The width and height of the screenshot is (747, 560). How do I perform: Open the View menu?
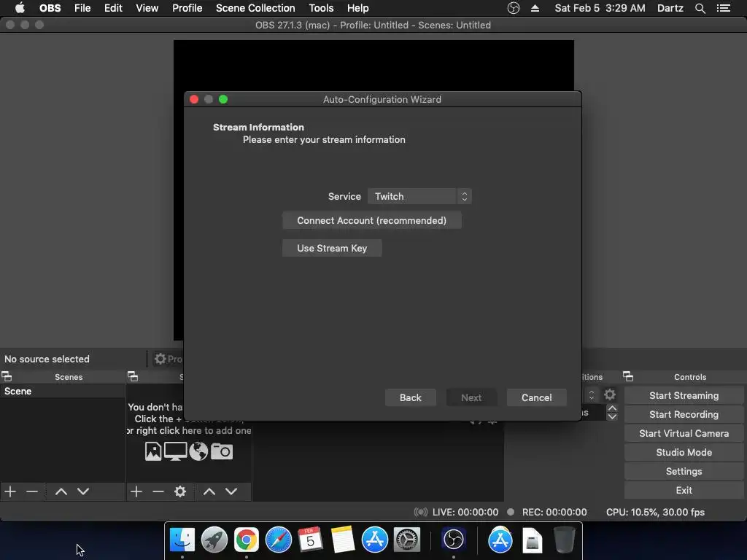coord(147,8)
